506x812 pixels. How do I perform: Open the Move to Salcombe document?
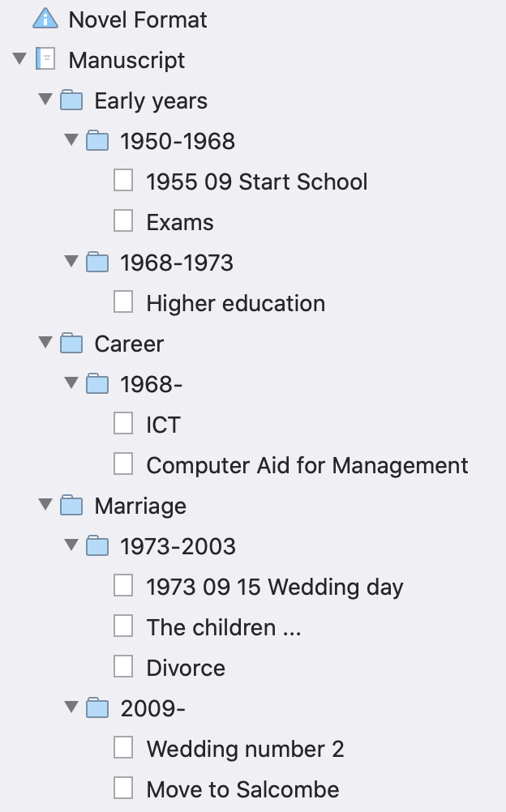(x=242, y=789)
